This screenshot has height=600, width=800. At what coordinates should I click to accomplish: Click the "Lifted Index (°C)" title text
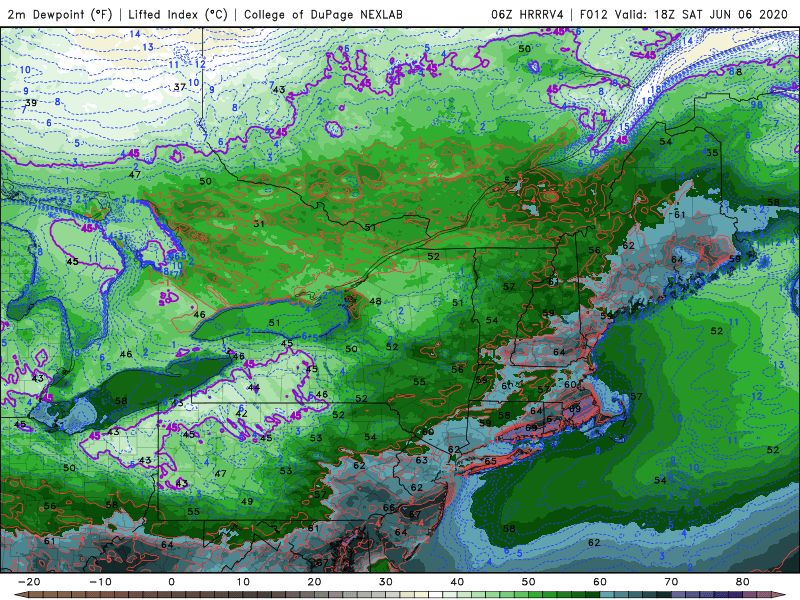coord(178,14)
